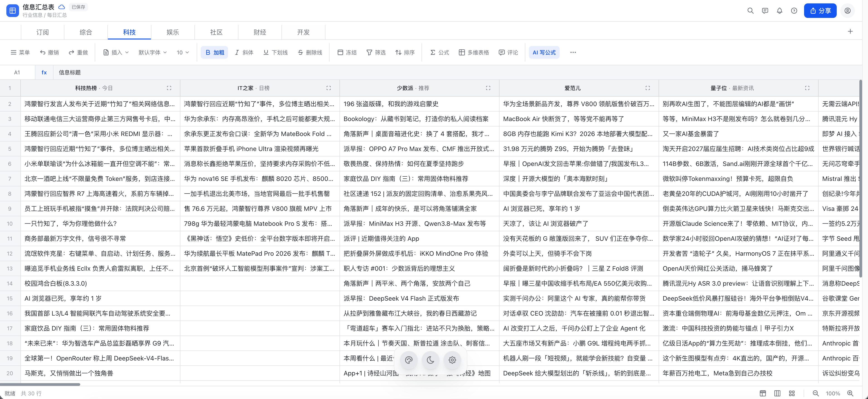Zoom in with the plus magnifier
868x399 pixels.
tap(851, 393)
